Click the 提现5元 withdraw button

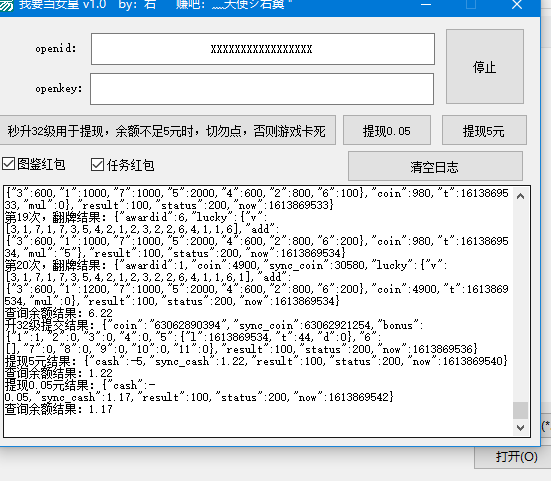pos(484,130)
